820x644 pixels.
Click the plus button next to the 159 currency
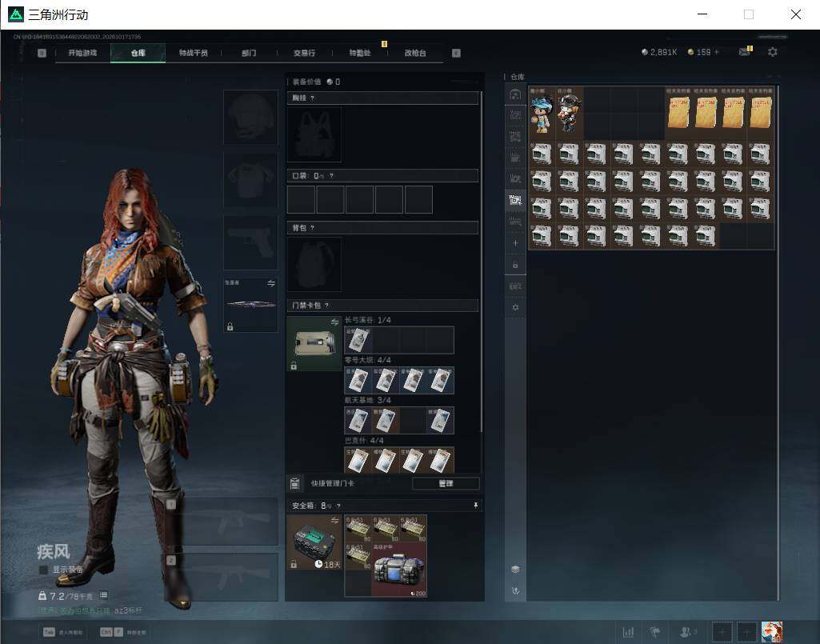coord(717,52)
